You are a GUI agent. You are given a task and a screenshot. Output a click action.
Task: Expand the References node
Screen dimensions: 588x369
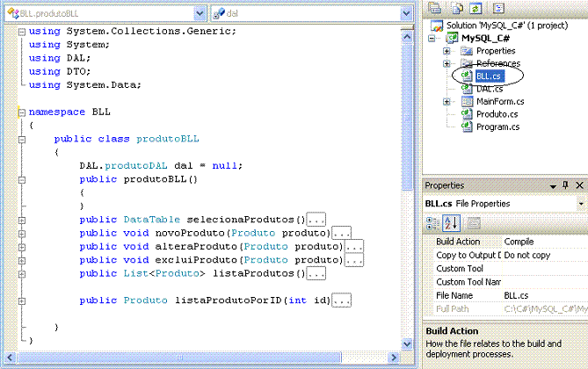pos(446,63)
